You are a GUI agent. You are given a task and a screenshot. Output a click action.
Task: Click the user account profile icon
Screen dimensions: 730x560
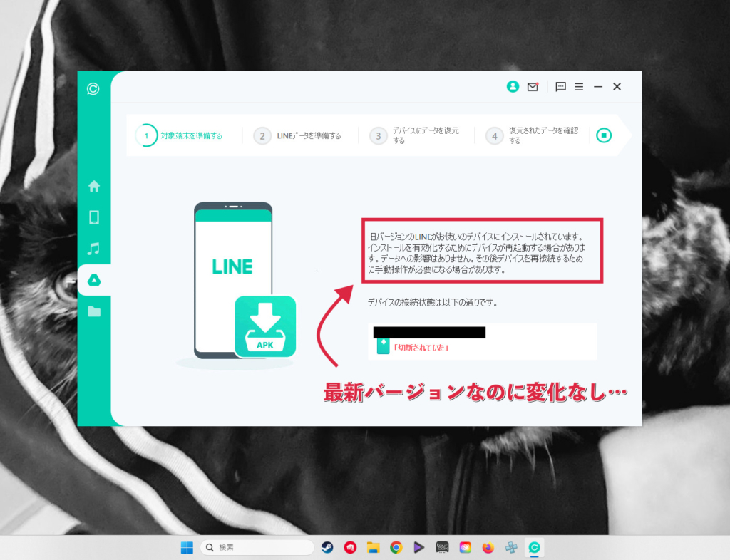click(513, 86)
